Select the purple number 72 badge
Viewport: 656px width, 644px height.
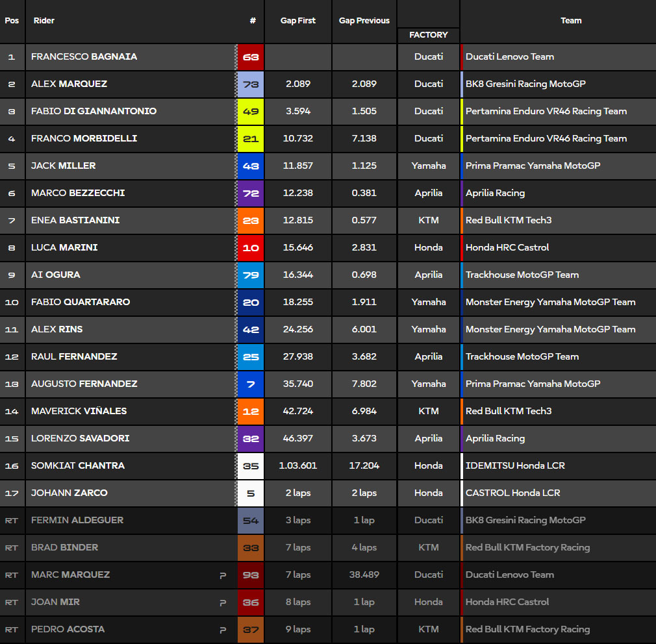pyautogui.click(x=251, y=193)
